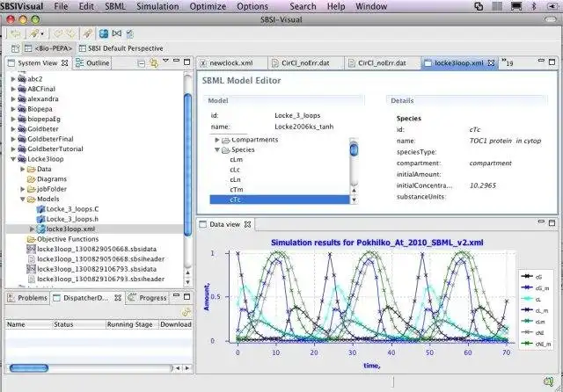This screenshot has height=392, width=563.
Task: Click the model tree scroll down arrow
Action: [x=354, y=200]
